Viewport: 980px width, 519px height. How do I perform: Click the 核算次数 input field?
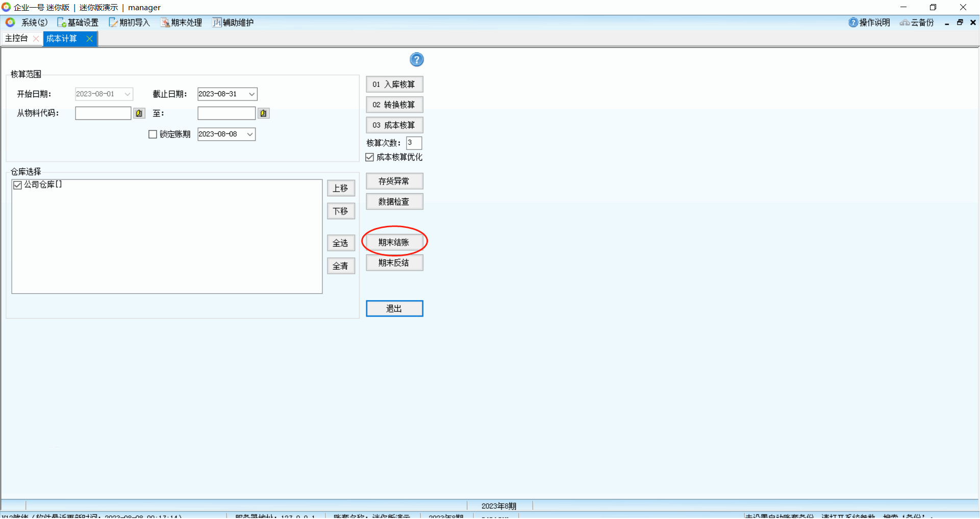point(414,143)
